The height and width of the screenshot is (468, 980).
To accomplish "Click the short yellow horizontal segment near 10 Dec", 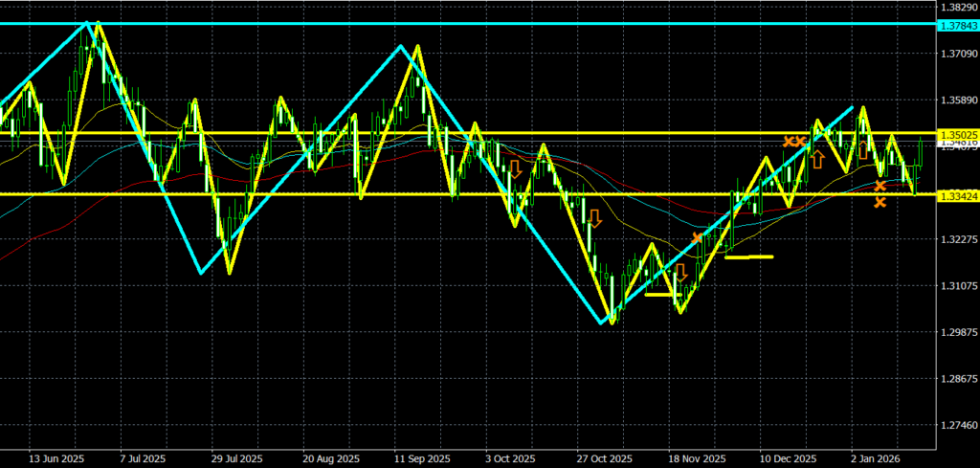I will (x=748, y=256).
